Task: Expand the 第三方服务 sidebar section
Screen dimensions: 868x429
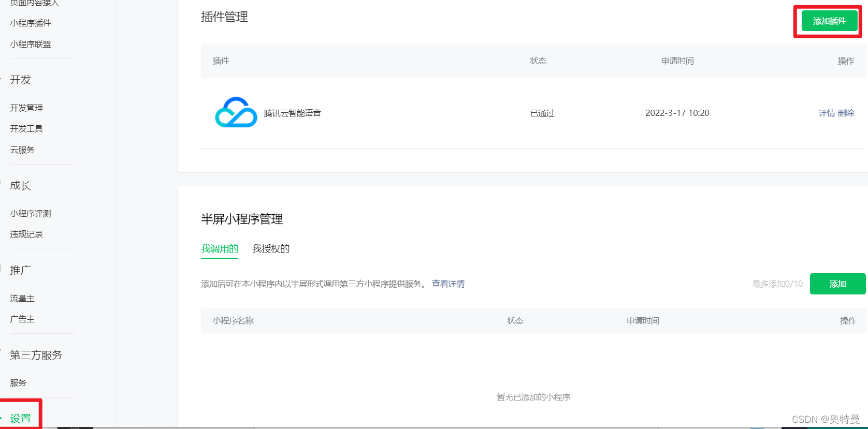Action: 36,355
